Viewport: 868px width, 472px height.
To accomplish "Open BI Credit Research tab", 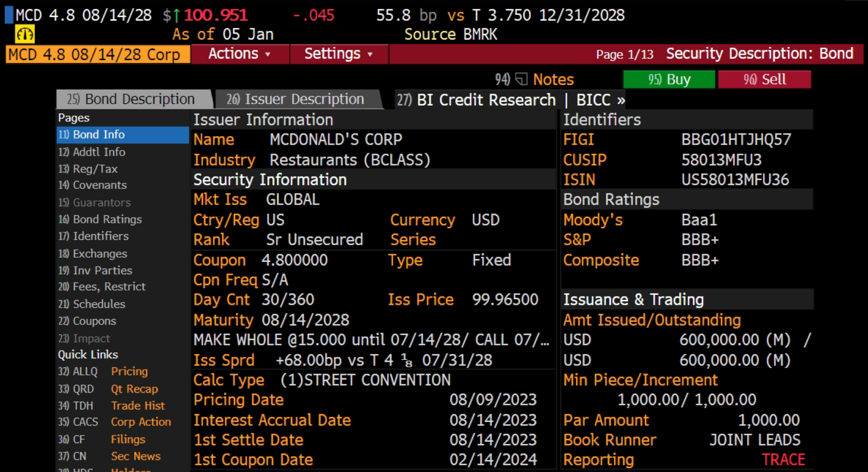I will coord(476,100).
